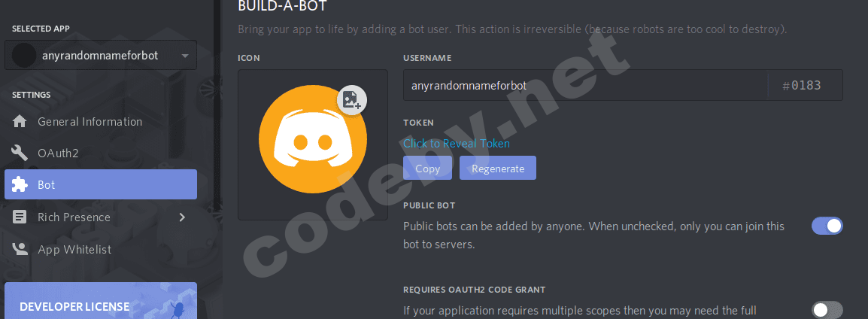Open the OAuth2 settings page

click(101, 153)
